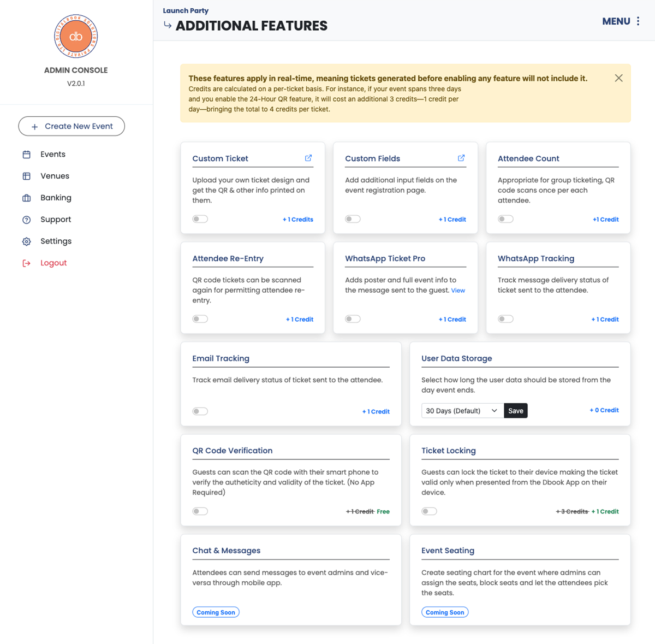The width and height of the screenshot is (655, 644).
Task: Open the WhatsApp Ticket Pro View link
Action: 458,291
